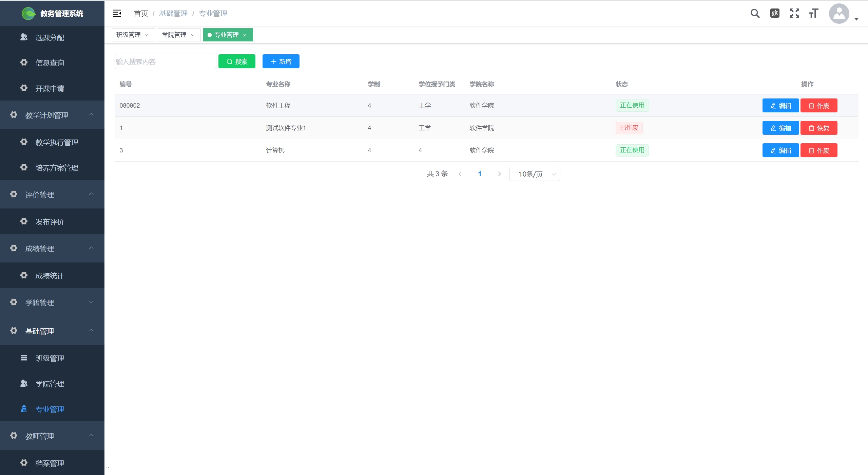Image resolution: width=868 pixels, height=475 pixels.
Task: Switch to the 学院管理 tab
Action: click(x=174, y=35)
